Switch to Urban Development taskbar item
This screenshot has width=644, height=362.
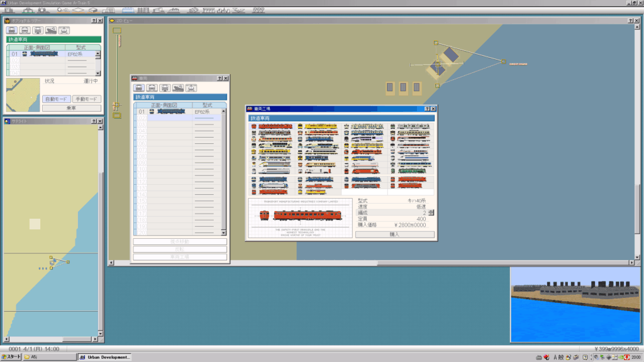tap(104, 357)
